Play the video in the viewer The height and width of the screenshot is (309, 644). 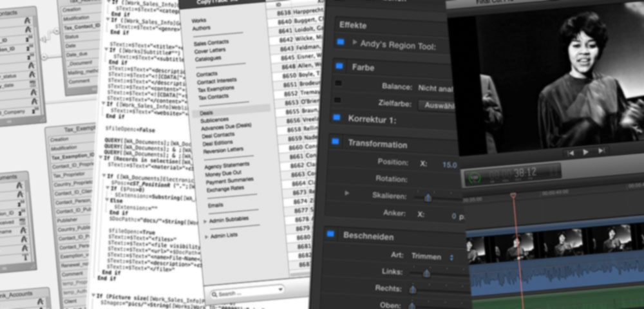[x=585, y=152]
